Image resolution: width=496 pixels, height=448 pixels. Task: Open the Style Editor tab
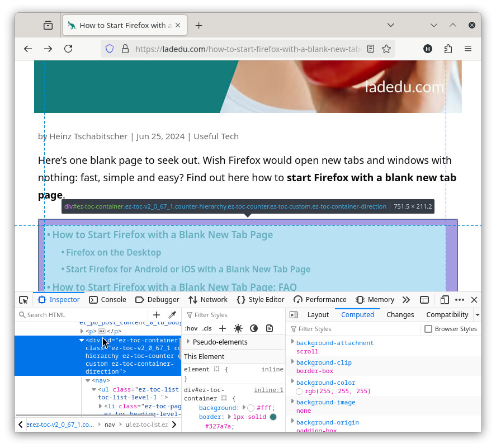point(261,300)
